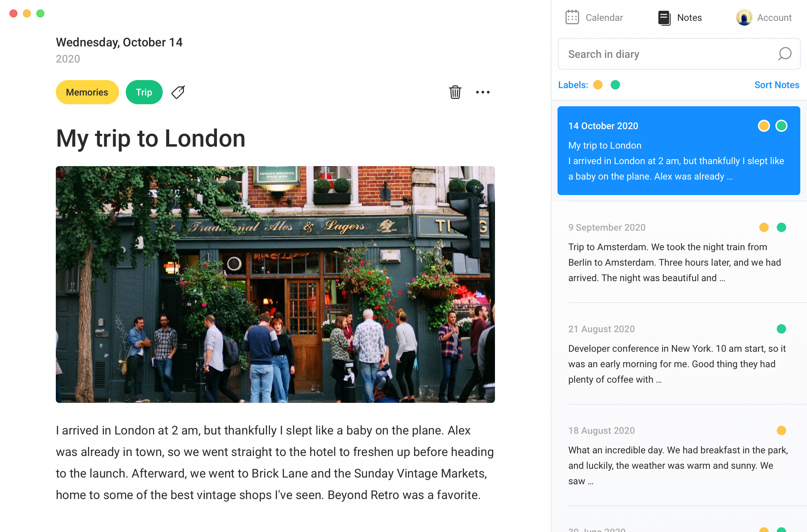
Task: Open the Account tab
Action: (x=774, y=17)
